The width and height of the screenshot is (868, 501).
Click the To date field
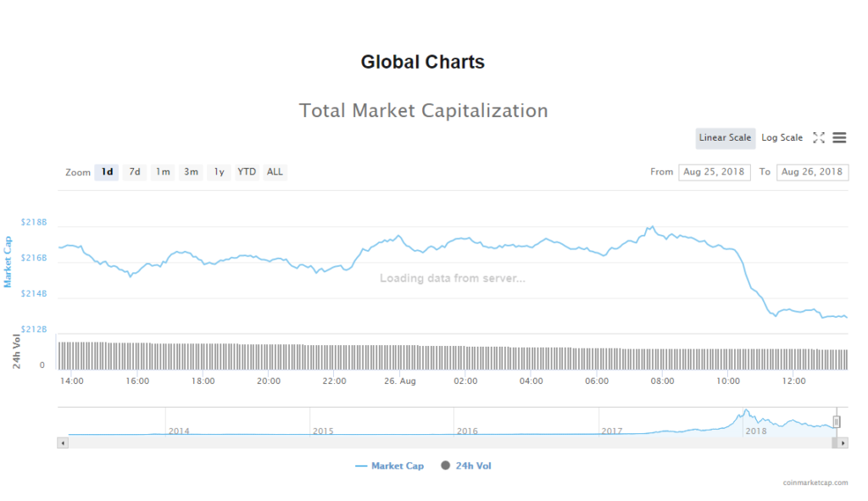coord(812,172)
